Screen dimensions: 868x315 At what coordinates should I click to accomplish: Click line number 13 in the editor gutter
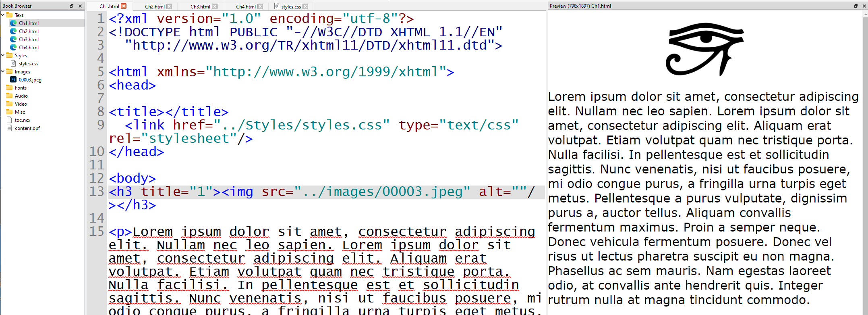coord(97,191)
